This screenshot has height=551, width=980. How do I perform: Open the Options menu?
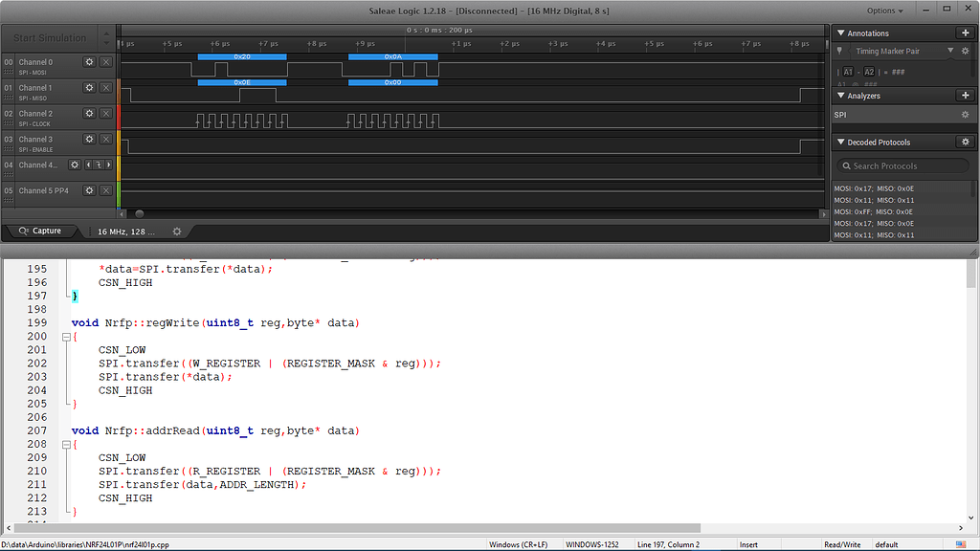point(882,10)
